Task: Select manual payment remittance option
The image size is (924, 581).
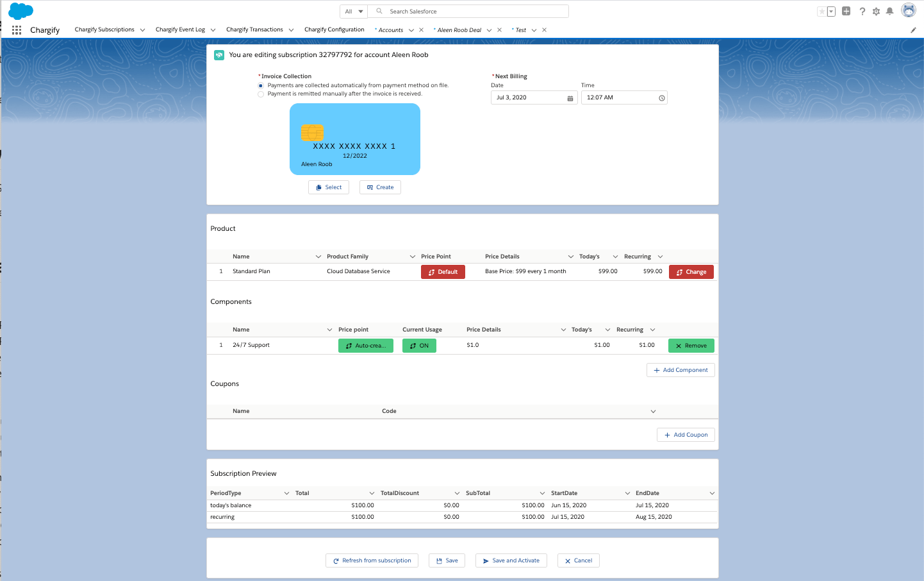Action: [261, 94]
